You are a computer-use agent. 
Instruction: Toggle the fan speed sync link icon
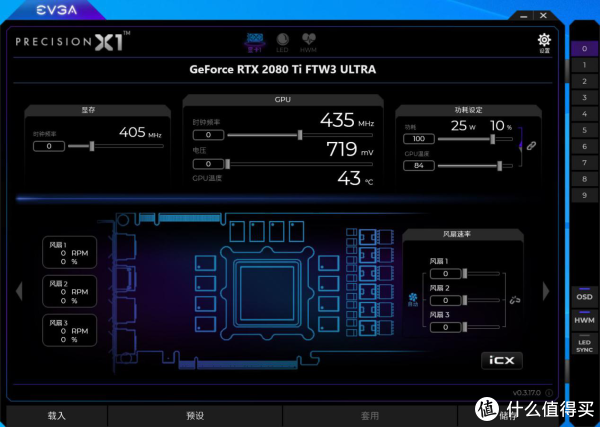tap(514, 299)
